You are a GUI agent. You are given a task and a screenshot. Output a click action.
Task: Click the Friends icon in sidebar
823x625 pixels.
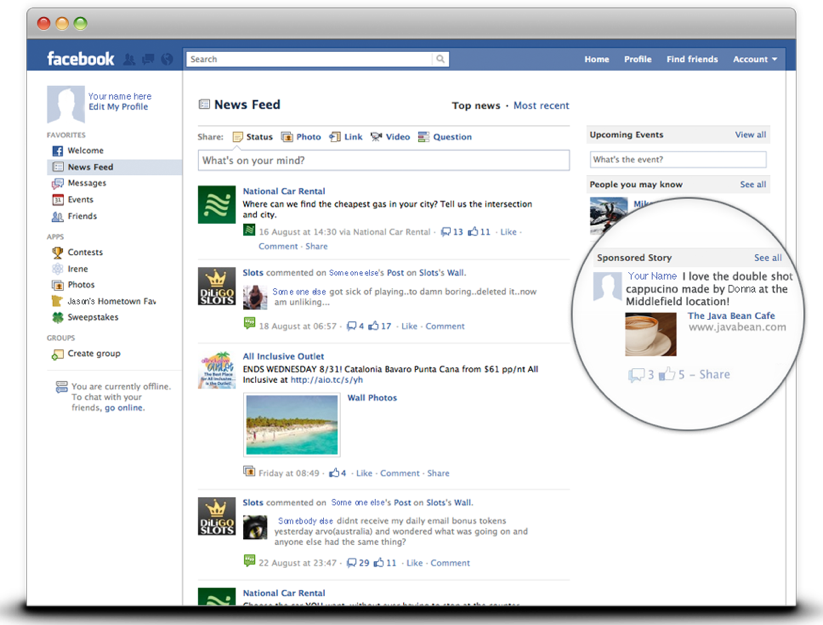click(58, 216)
